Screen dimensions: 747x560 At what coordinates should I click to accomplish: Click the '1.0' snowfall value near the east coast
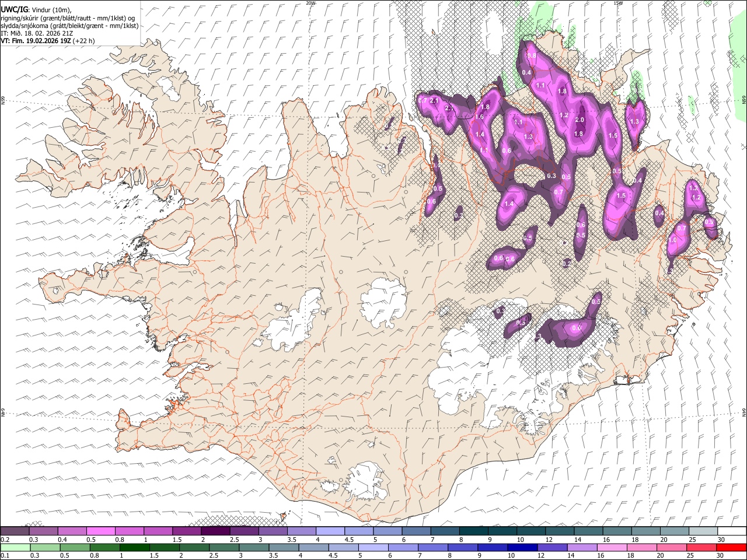[x=672, y=240]
